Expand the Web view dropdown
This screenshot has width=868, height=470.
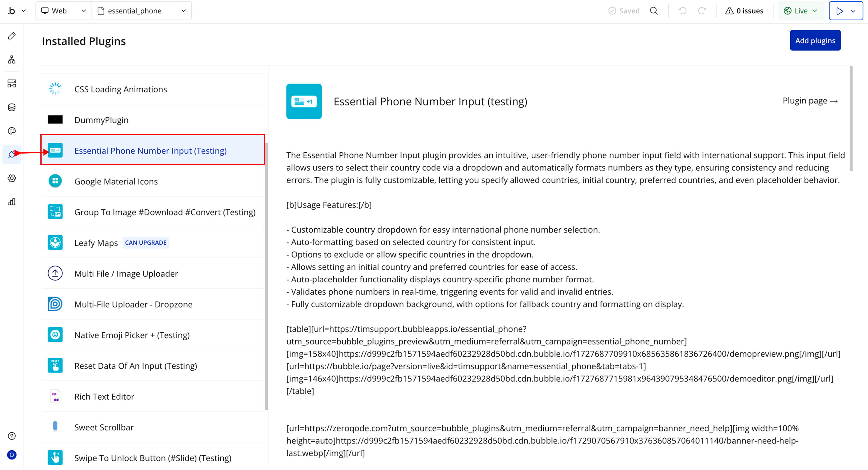(64, 11)
